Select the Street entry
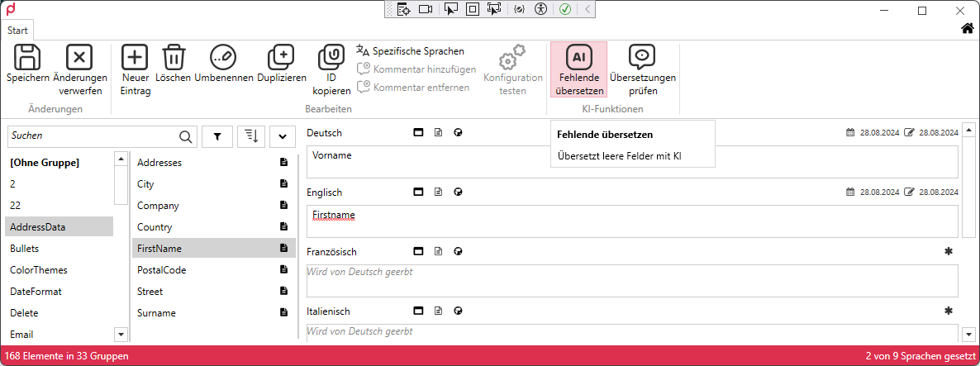The height and width of the screenshot is (366, 980). (x=214, y=292)
